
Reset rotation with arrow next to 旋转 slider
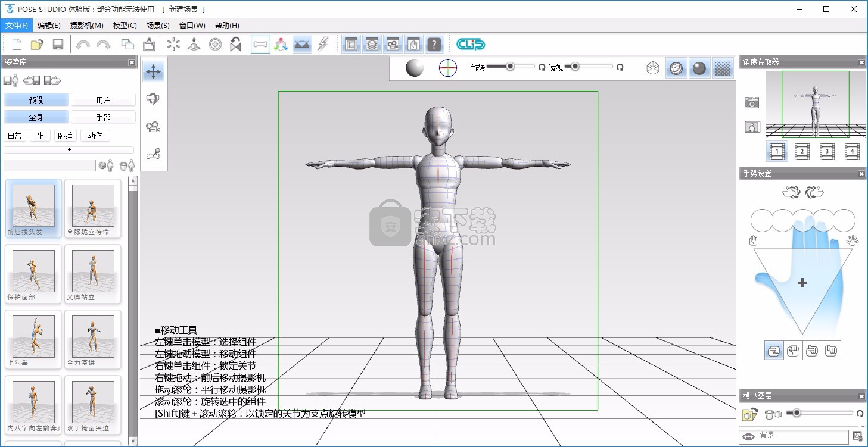(542, 68)
